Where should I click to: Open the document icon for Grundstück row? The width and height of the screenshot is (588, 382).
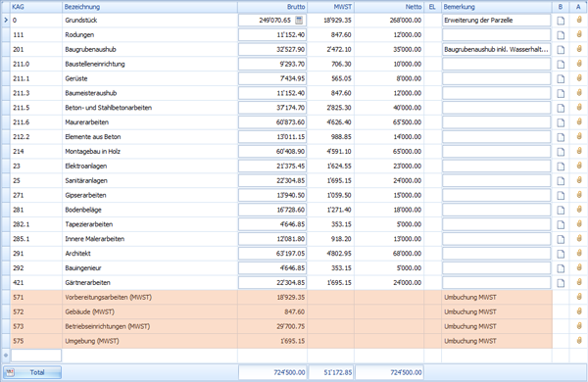click(561, 21)
